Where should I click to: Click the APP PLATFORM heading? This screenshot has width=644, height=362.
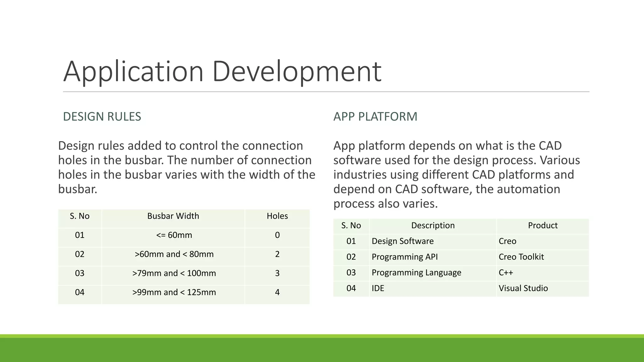(x=375, y=117)
